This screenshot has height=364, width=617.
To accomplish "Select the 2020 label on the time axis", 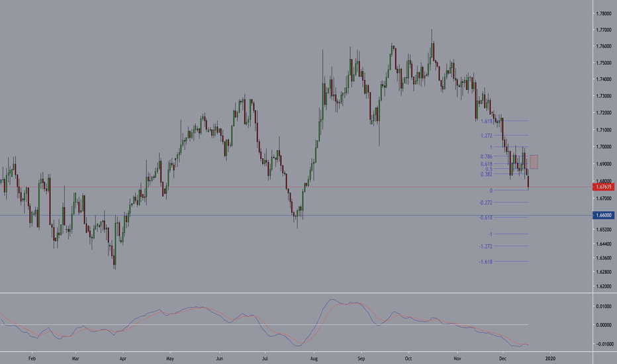I will (x=550, y=357).
